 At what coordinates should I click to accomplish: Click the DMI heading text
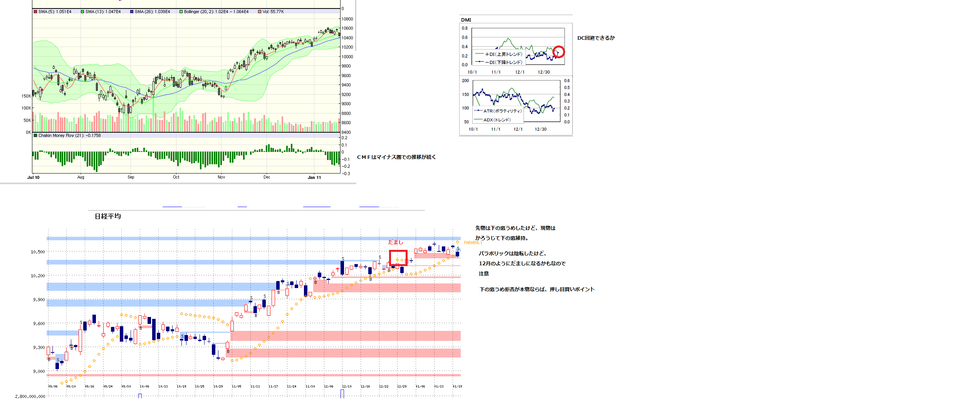(466, 20)
